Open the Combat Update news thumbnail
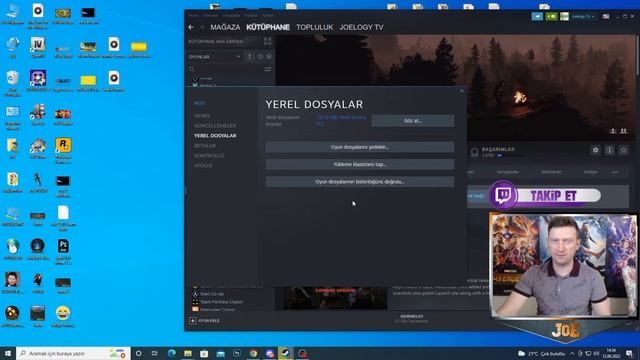The width and height of the screenshot is (640, 360). pos(335,298)
